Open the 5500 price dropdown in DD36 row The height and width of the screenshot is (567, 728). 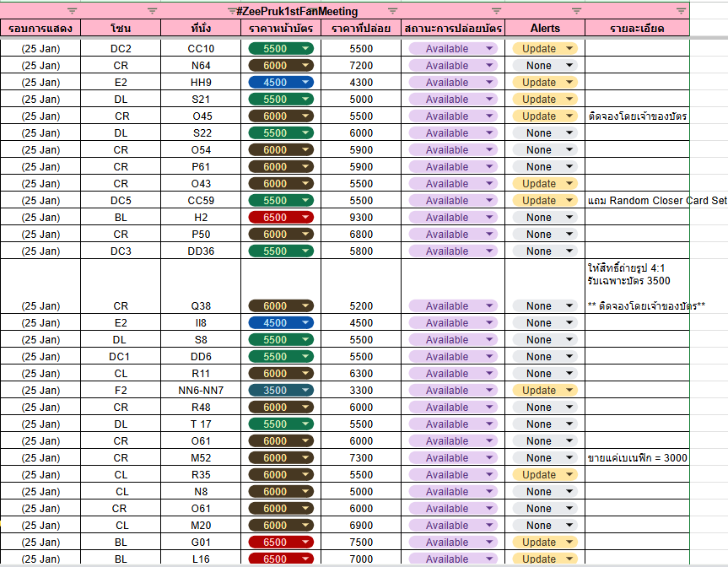pos(281,251)
